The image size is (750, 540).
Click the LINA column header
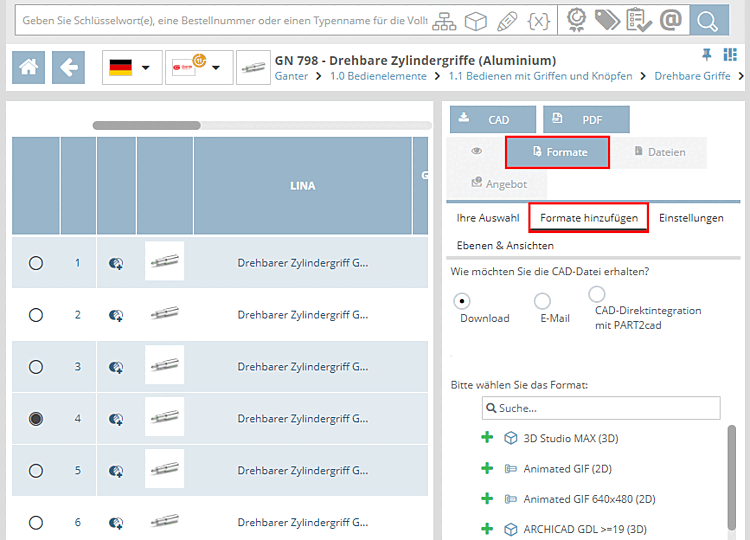[x=303, y=186]
